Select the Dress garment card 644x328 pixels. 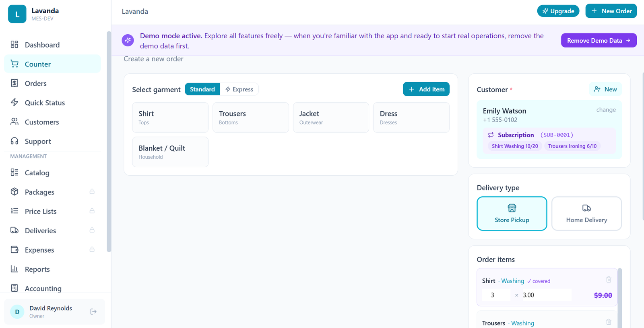(411, 117)
